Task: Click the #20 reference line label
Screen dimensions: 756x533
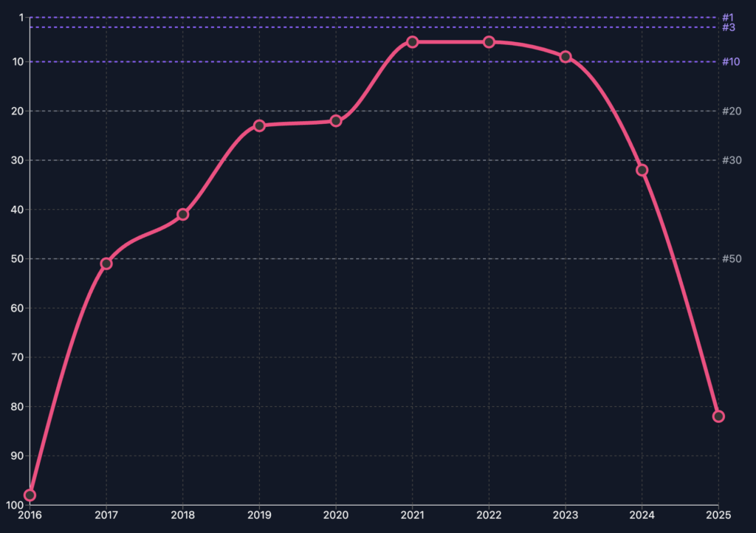Action: tap(732, 111)
